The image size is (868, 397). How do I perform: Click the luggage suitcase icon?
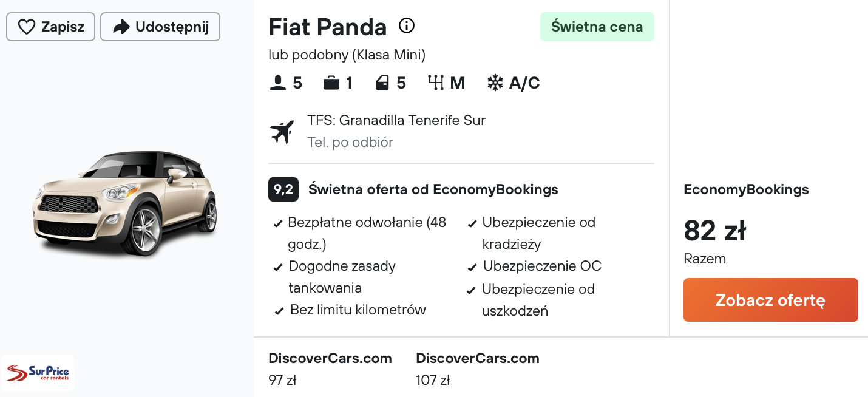(x=331, y=83)
